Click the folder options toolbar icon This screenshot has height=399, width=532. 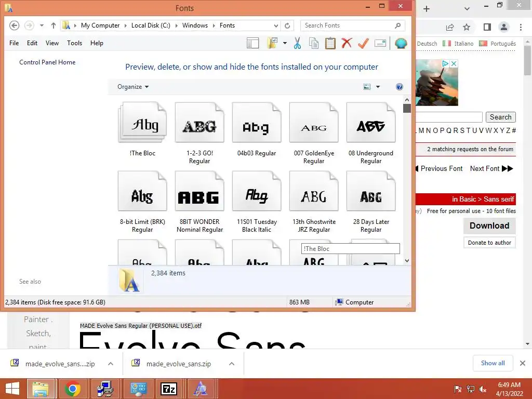point(272,43)
